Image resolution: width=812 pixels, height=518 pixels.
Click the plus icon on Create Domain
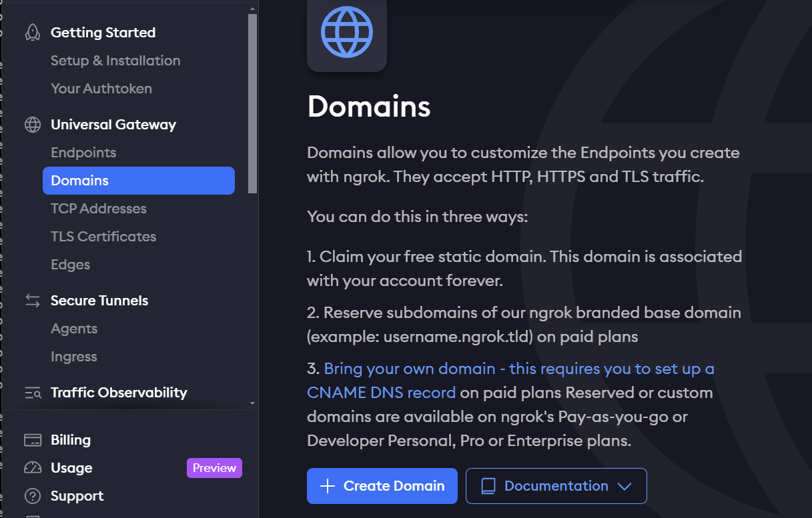pyautogui.click(x=328, y=486)
